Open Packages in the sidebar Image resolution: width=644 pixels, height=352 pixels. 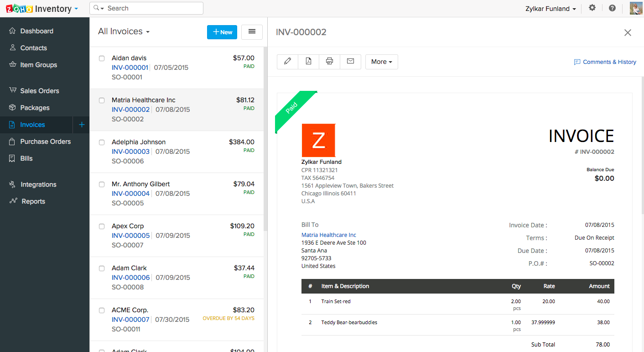(x=35, y=108)
